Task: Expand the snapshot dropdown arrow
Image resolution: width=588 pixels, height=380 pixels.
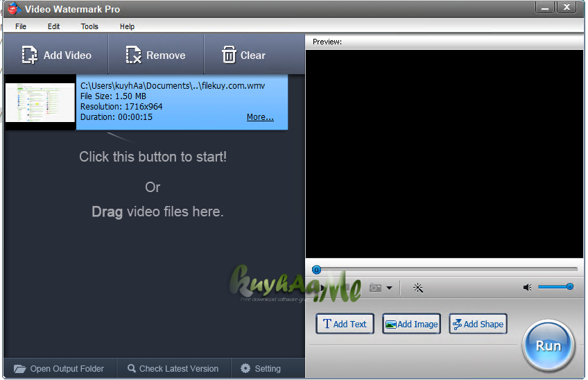Action: point(389,288)
